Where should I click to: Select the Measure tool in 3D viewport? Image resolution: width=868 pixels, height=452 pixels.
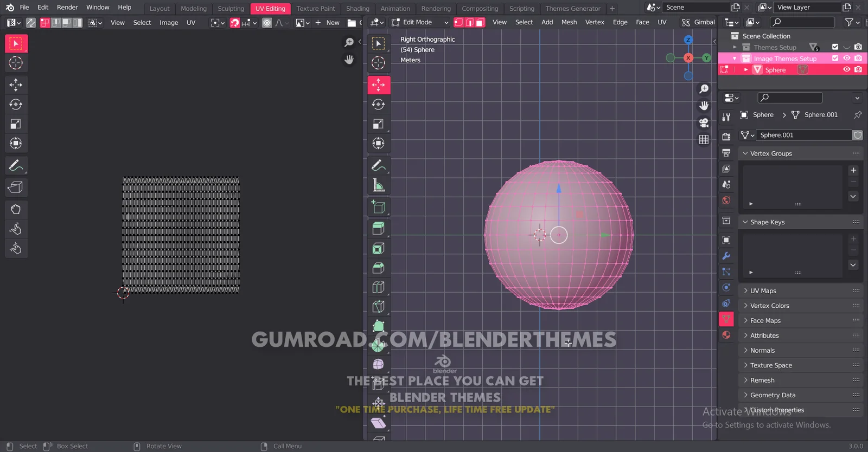(379, 185)
